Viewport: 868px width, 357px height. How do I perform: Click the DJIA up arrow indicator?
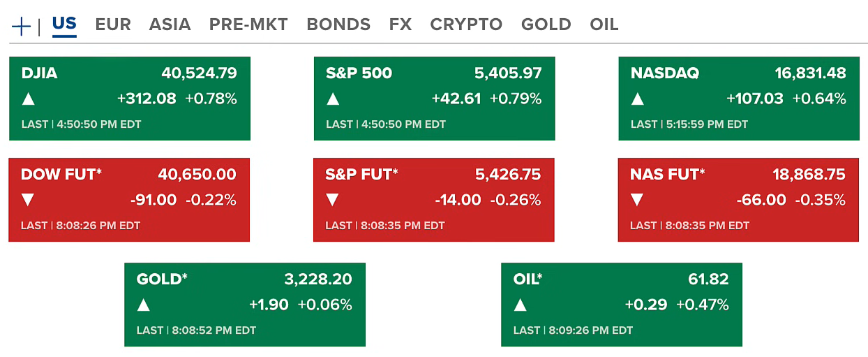pyautogui.click(x=28, y=99)
